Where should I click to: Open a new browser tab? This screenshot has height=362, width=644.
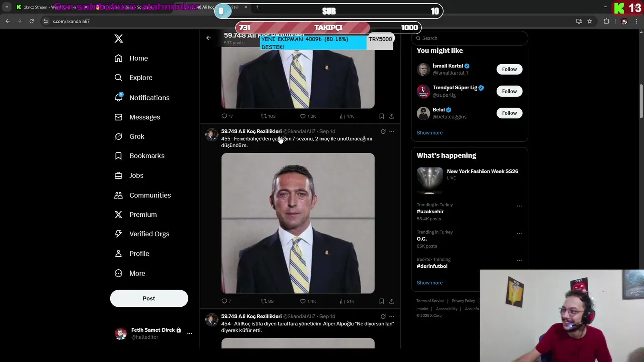(257, 7)
